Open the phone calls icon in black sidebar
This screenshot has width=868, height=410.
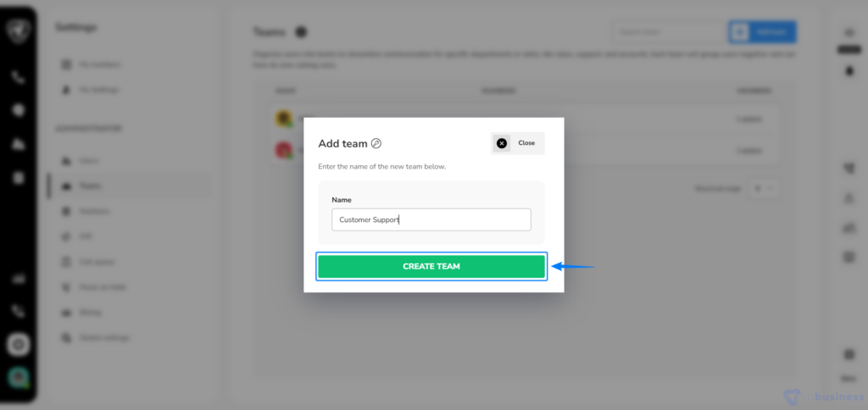(x=19, y=77)
